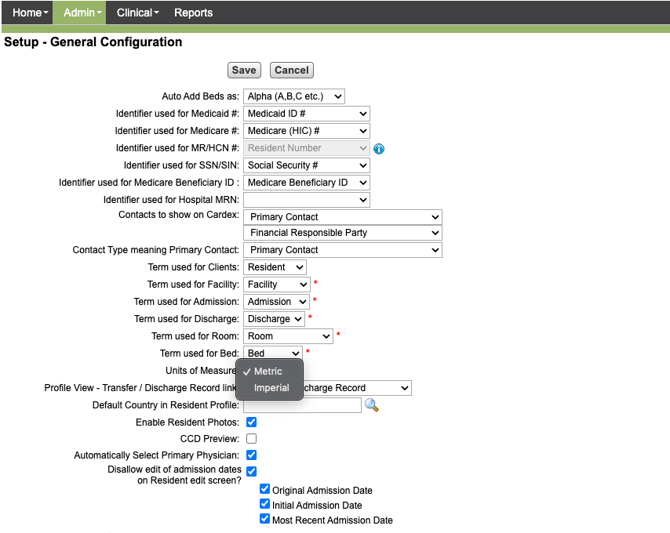
Task: Open the Clinical menu
Action: (x=137, y=13)
